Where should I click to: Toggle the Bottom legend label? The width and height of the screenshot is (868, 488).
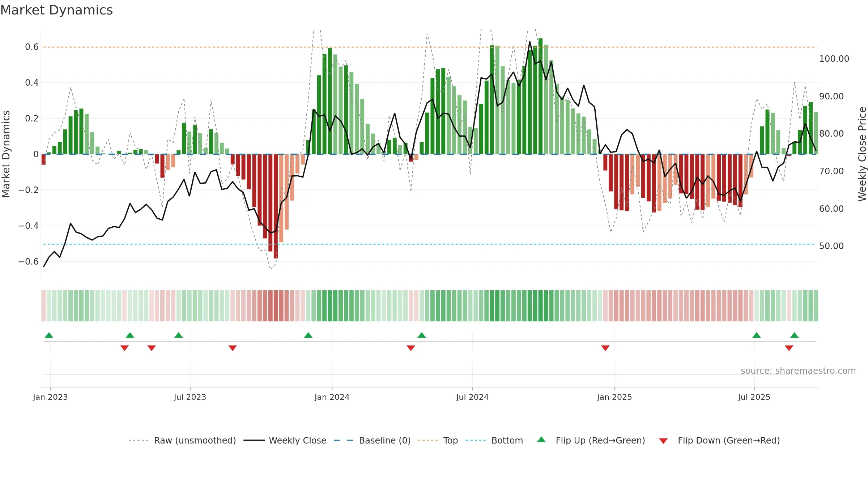pyautogui.click(x=507, y=440)
